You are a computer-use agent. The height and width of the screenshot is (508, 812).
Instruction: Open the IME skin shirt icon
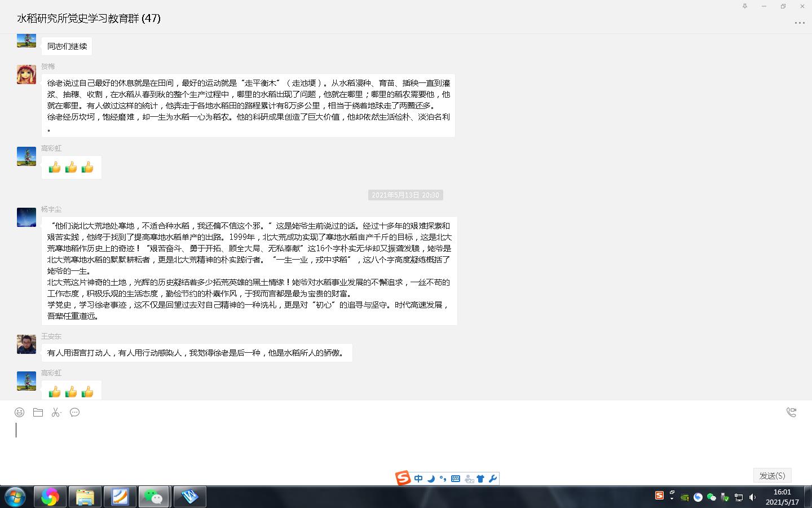coord(480,479)
